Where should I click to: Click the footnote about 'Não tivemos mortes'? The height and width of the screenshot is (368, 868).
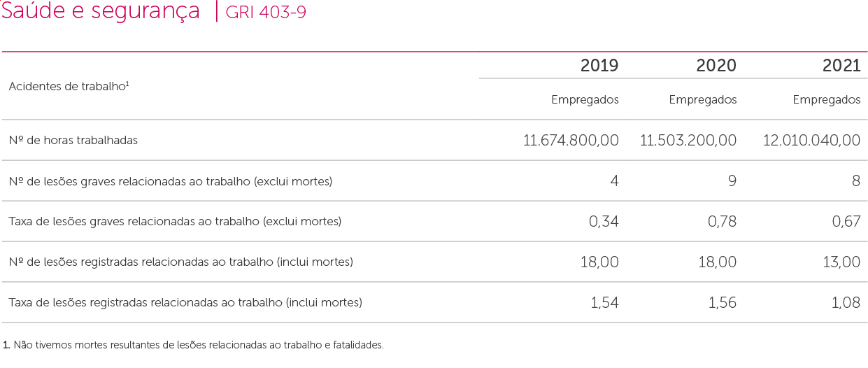coord(194,345)
